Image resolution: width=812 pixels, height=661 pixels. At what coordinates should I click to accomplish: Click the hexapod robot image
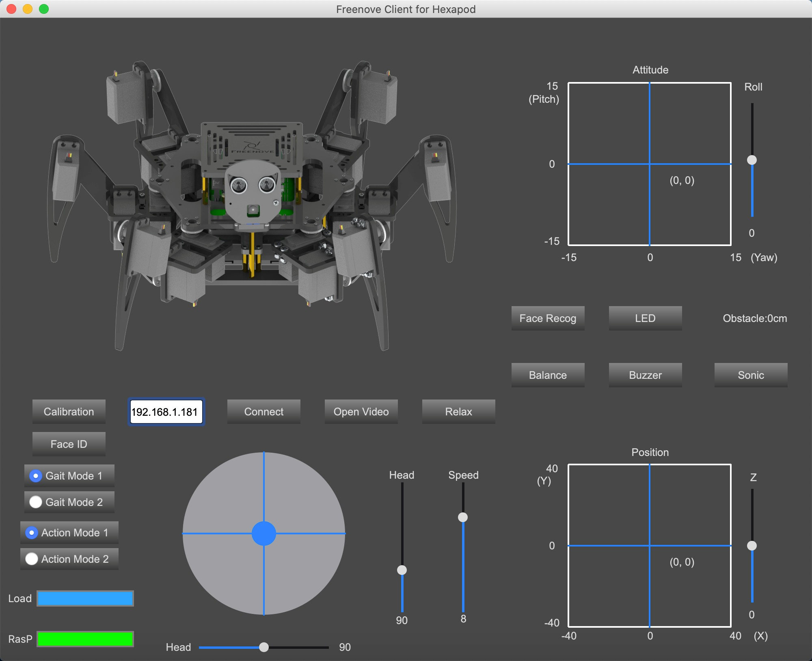tap(252, 206)
